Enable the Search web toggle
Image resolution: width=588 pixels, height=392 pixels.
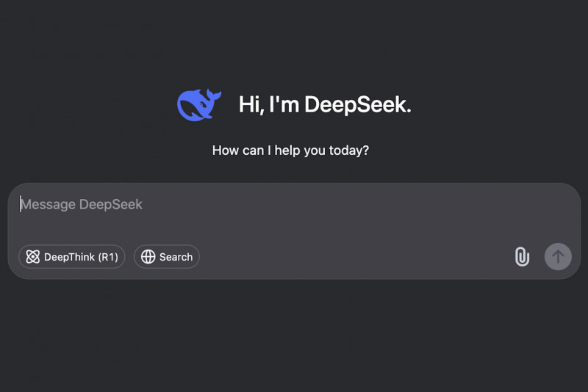(x=167, y=257)
